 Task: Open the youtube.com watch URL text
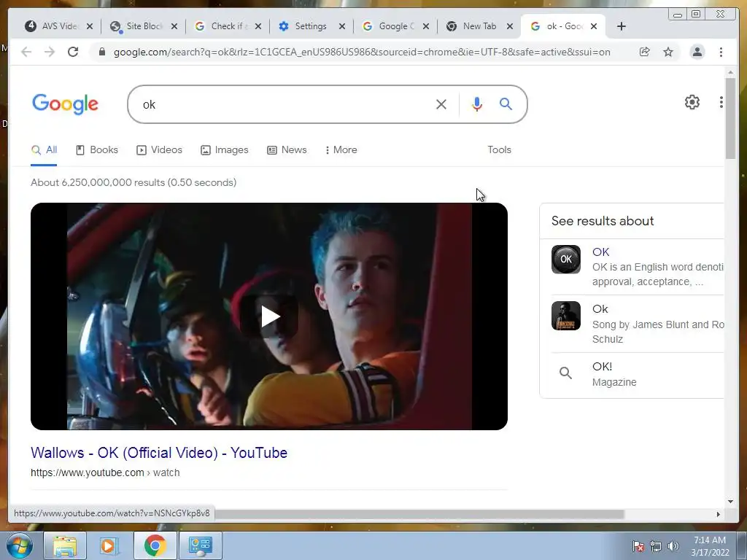coord(105,472)
